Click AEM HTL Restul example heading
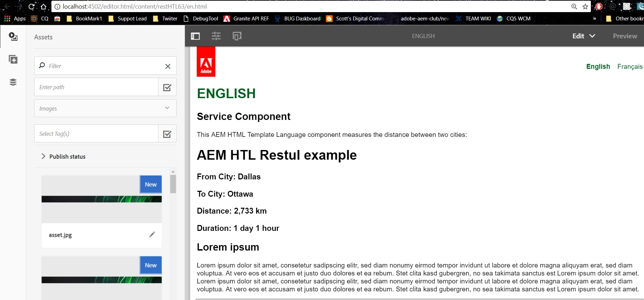The image size is (644, 300). tap(277, 155)
